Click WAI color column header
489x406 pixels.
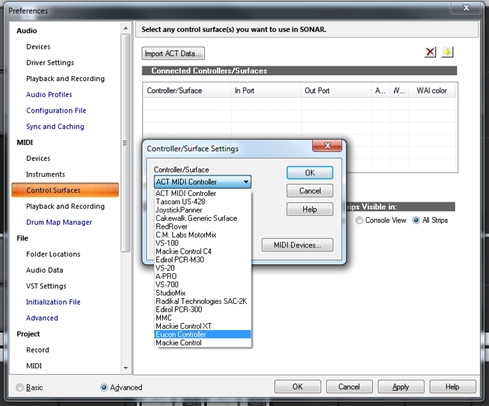point(432,91)
